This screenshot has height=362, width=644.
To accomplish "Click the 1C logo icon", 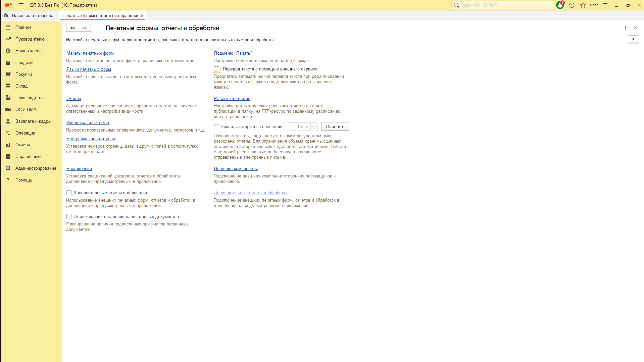I will click(x=9, y=5).
